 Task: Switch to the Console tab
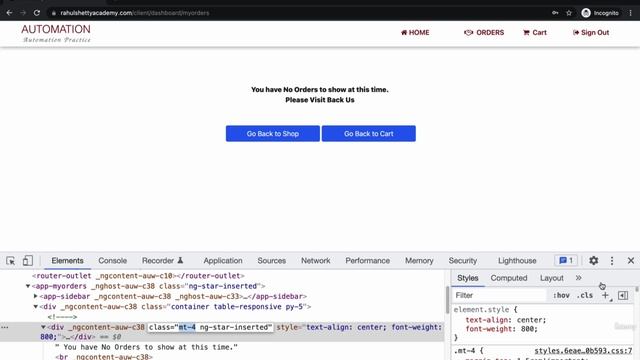pyautogui.click(x=113, y=261)
